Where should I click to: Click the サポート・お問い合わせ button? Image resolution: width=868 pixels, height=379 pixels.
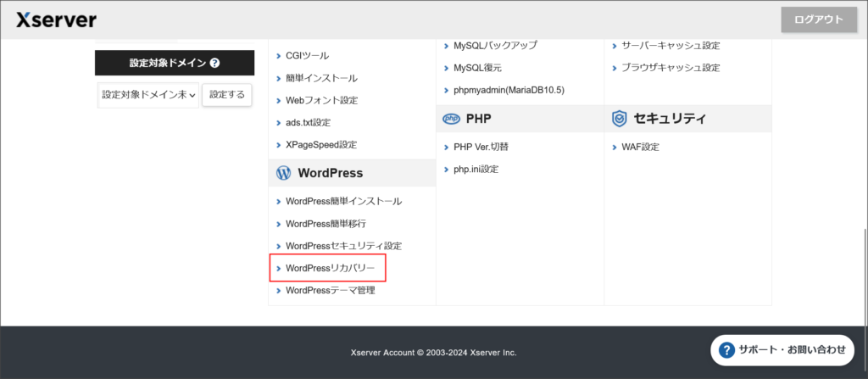point(782,349)
